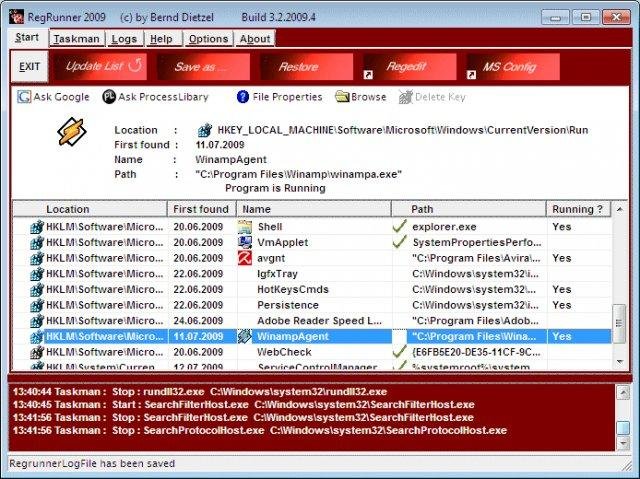Click the Shell row folder icon

244,227
